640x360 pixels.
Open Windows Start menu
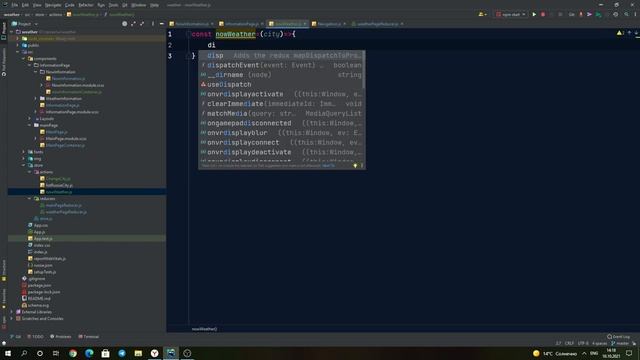(x=8, y=353)
